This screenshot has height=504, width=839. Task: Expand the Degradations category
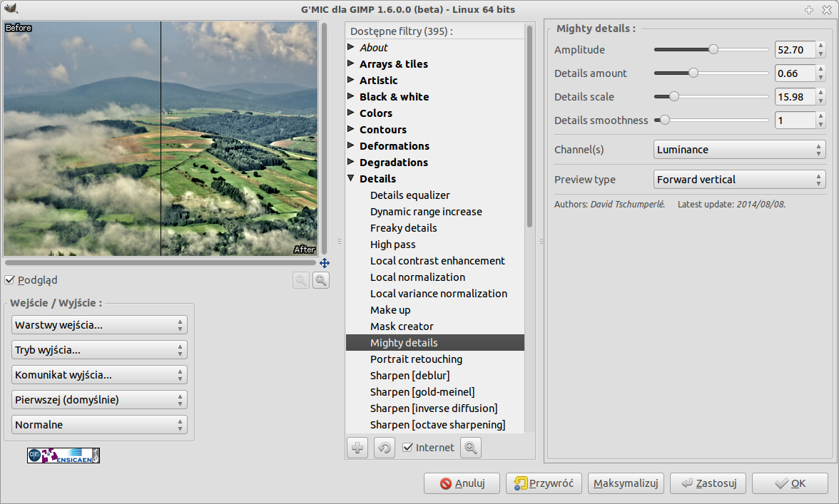coord(351,162)
